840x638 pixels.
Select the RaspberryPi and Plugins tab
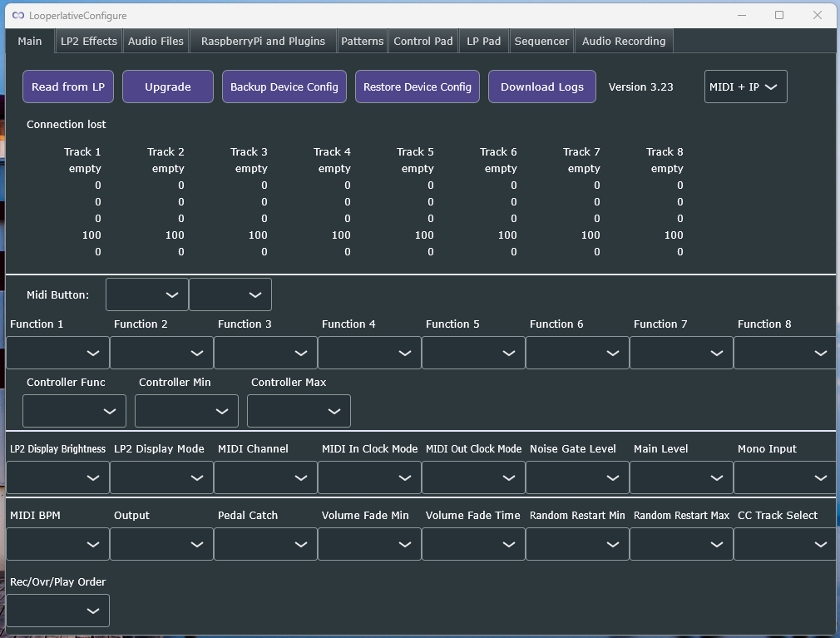click(263, 42)
